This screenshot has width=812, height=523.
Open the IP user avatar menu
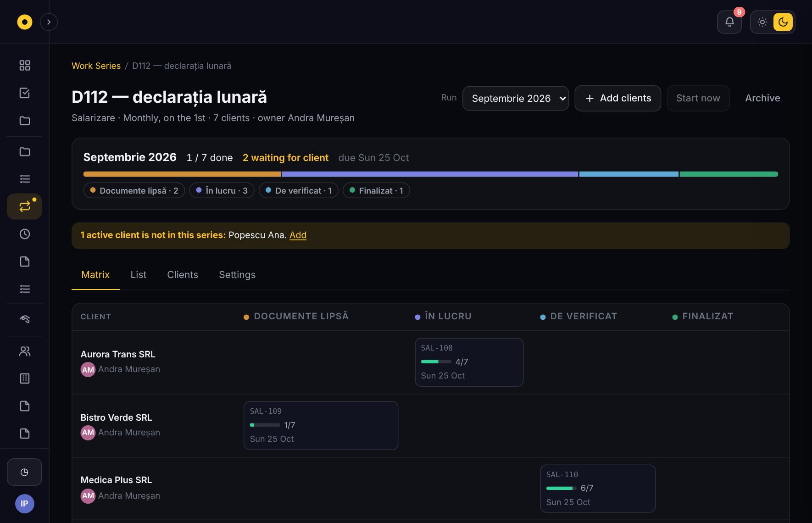[x=25, y=504]
